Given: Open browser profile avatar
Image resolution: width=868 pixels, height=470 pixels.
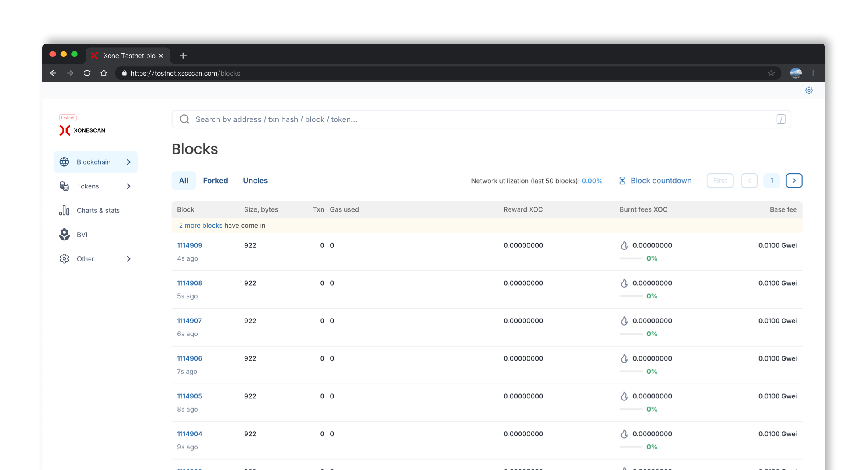Looking at the screenshot, I should point(796,73).
